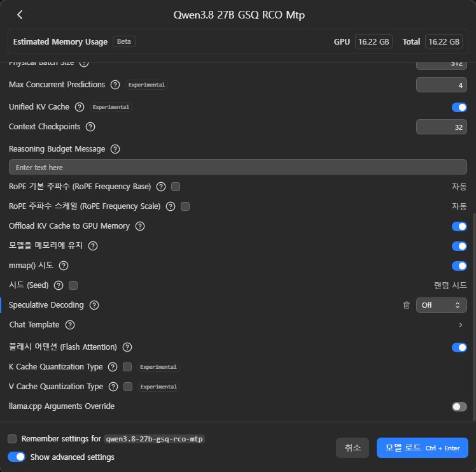Viewport: 476px width, 472px height.
Task: Open help for Flash Attention
Action: (x=127, y=347)
